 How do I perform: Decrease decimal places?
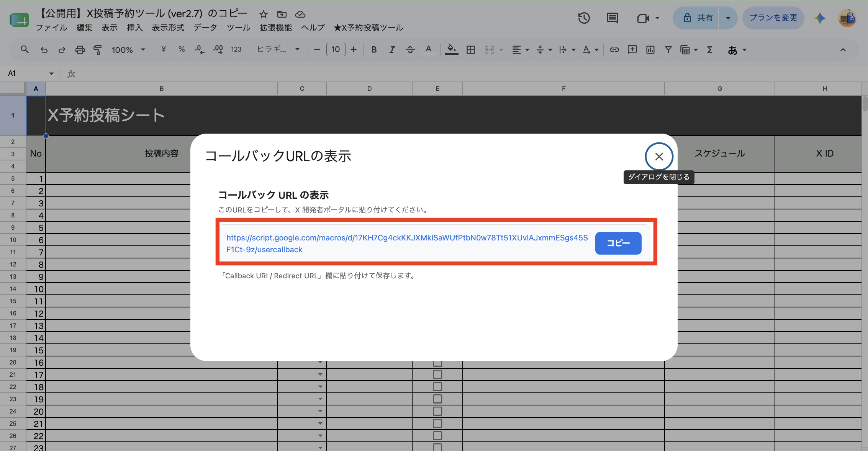tap(200, 49)
